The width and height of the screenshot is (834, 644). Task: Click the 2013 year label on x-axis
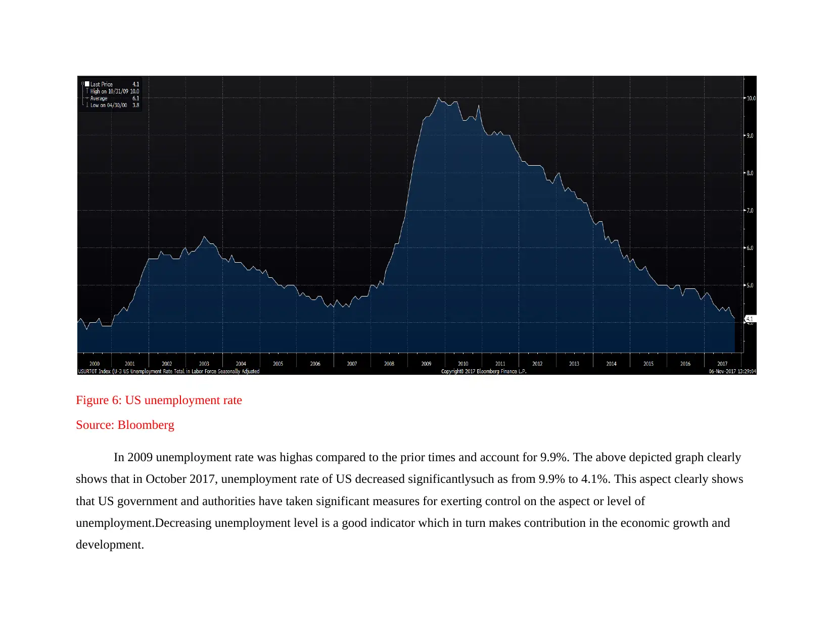[x=574, y=364]
